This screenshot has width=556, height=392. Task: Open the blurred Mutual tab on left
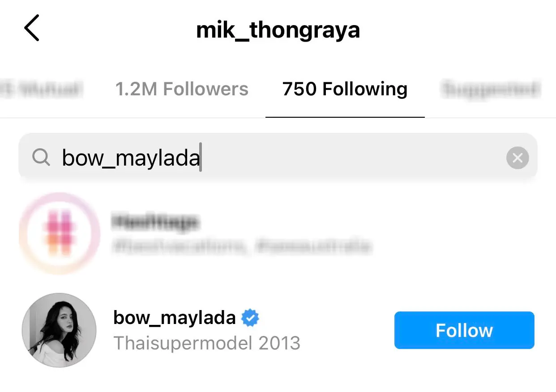(x=41, y=89)
